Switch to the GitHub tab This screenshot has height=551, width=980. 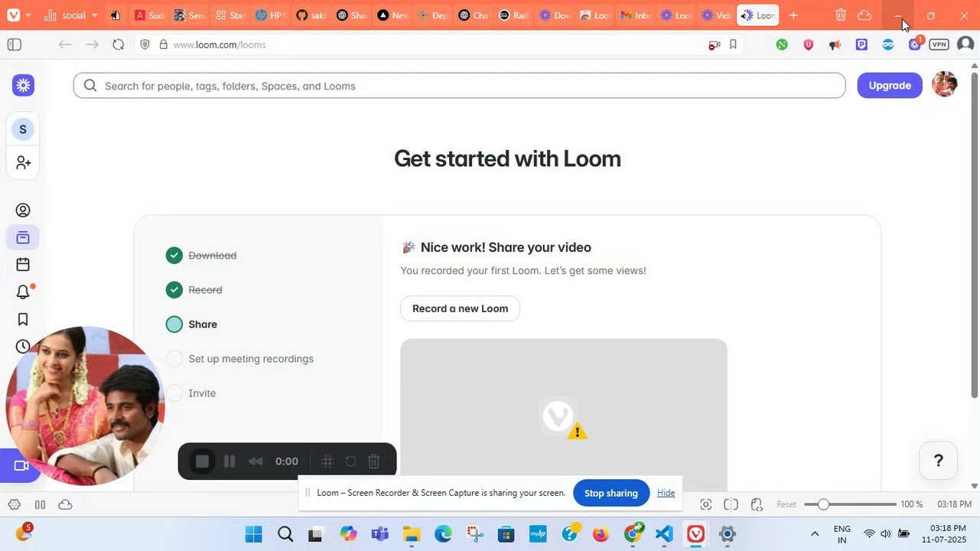pyautogui.click(x=311, y=15)
